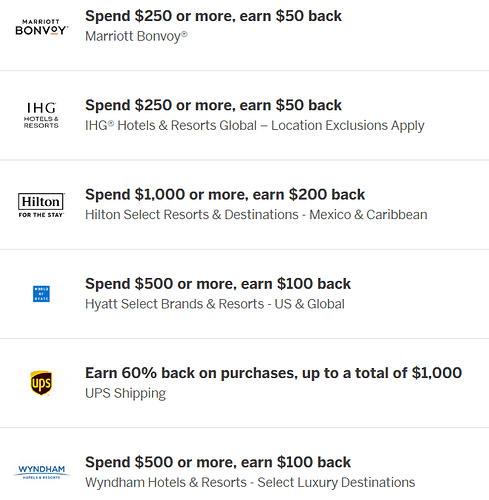The width and height of the screenshot is (489, 500).
Task: Open Wyndham "Spend $500 or more" offer headline
Action: click(218, 462)
